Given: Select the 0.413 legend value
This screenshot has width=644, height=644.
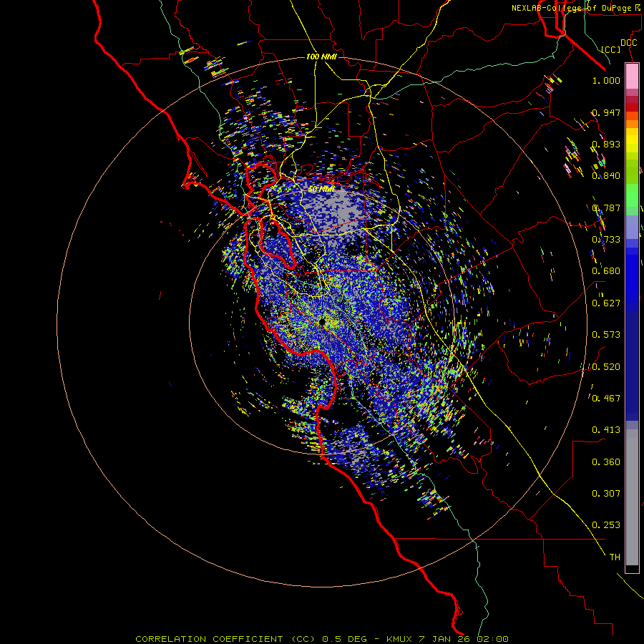Looking at the screenshot, I should click(606, 430).
